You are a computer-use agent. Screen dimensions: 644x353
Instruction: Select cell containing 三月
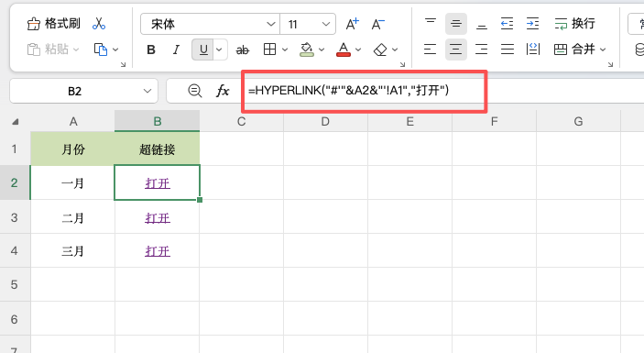coord(72,250)
